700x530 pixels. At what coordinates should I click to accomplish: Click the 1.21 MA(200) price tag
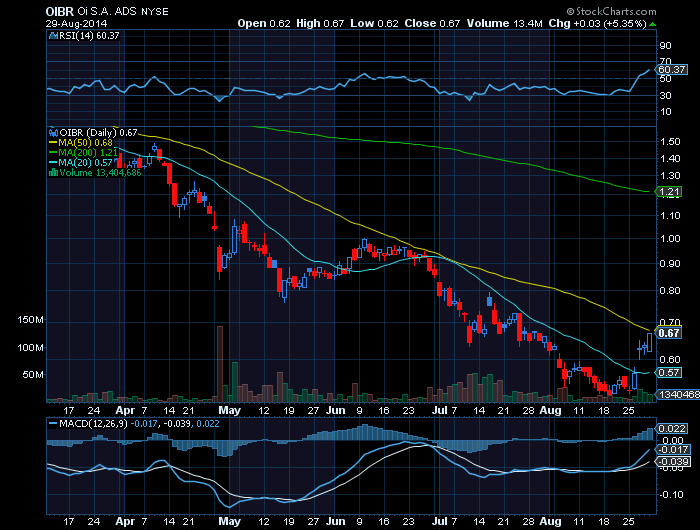[669, 192]
